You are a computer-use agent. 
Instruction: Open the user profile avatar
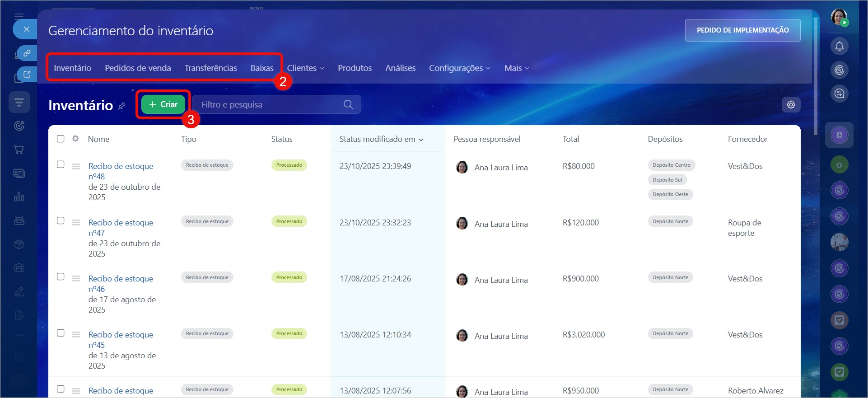pos(839,17)
